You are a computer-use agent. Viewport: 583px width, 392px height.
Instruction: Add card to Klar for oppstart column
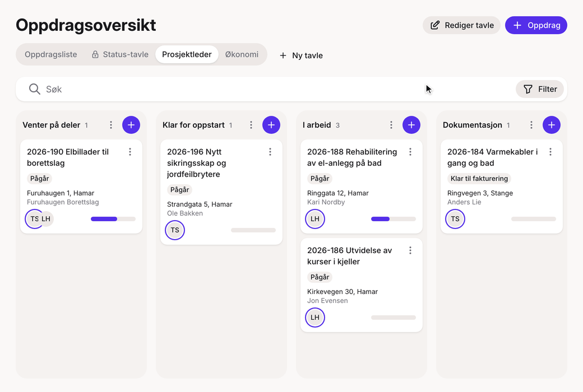click(271, 125)
